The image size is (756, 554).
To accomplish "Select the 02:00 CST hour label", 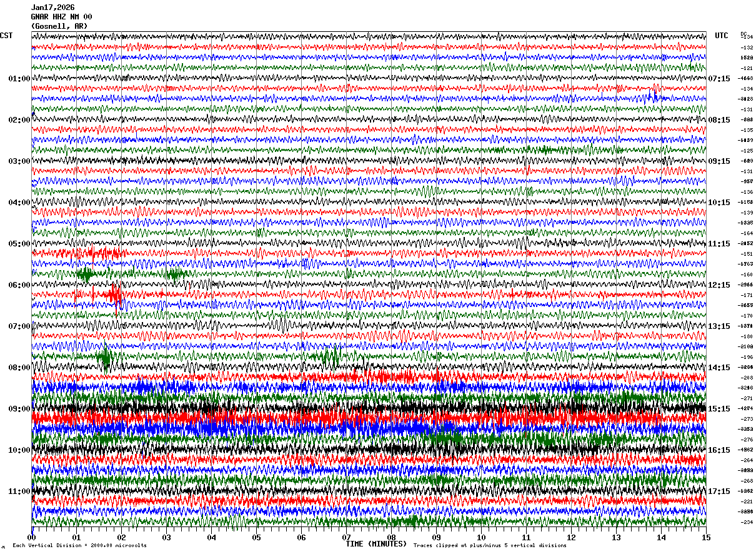I will [19, 120].
